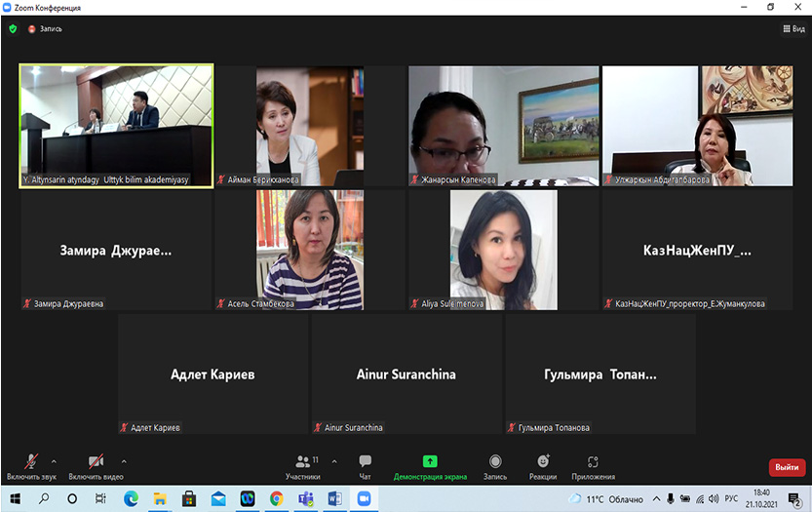Click the taskbar clock showing 18:40
Image resolution: width=812 pixels, height=512 pixels.
pyautogui.click(x=760, y=498)
